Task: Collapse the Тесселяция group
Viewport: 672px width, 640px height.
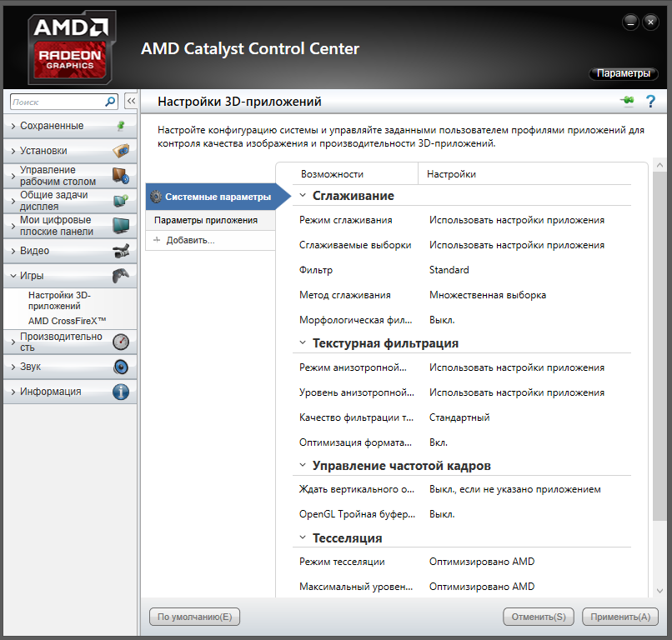Action: tap(303, 537)
